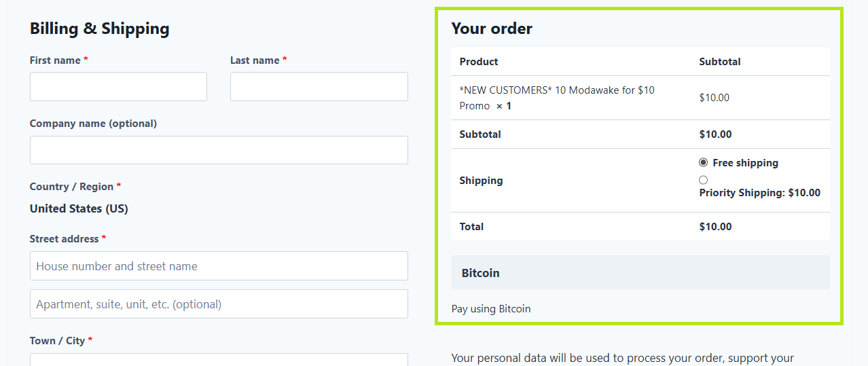Screen dimensions: 868x366
Task: Click the Billing & Shipping heading
Action: 100,29
